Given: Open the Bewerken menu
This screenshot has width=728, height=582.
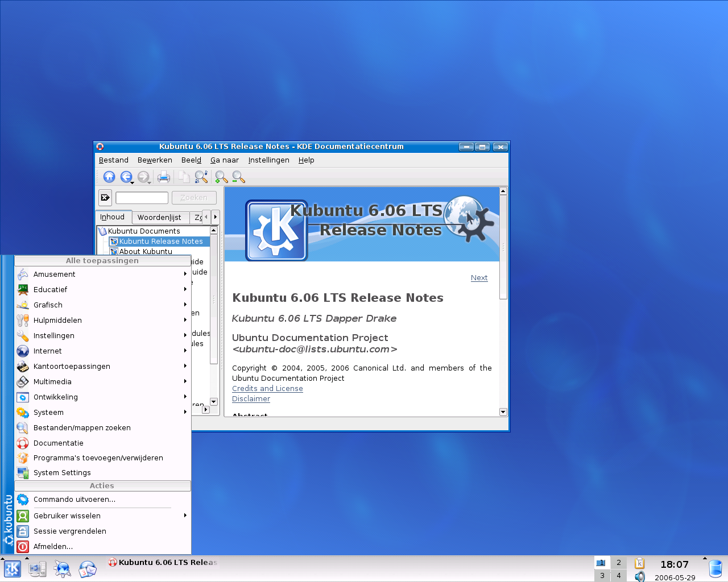Looking at the screenshot, I should [x=155, y=160].
